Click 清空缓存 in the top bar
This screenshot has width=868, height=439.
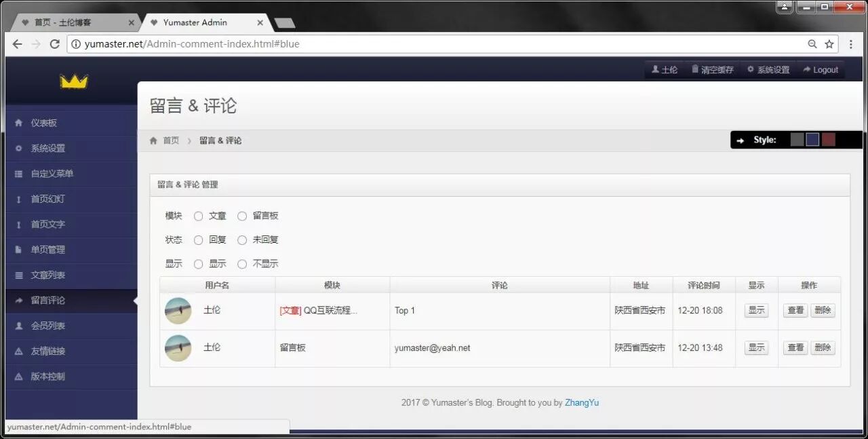click(x=712, y=69)
